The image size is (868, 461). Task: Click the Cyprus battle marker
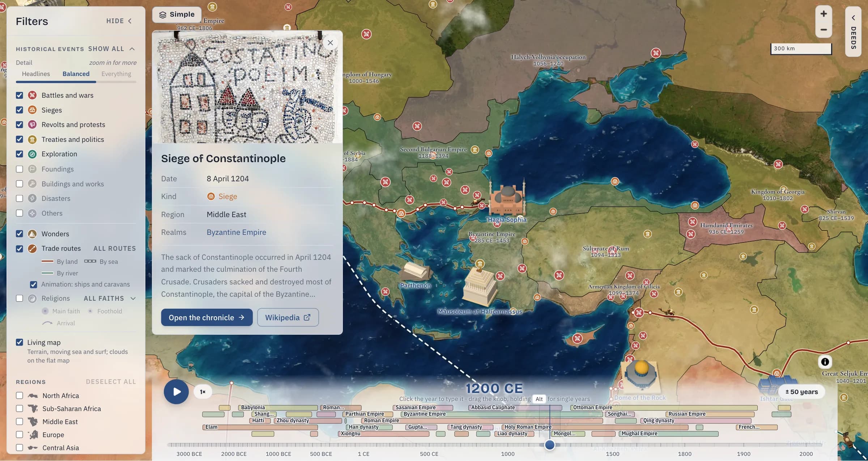tap(577, 339)
